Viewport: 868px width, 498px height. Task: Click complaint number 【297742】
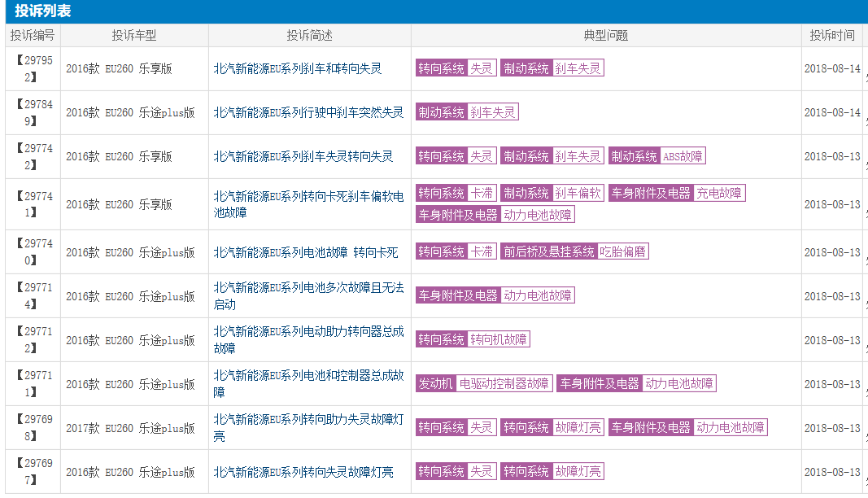(33, 157)
